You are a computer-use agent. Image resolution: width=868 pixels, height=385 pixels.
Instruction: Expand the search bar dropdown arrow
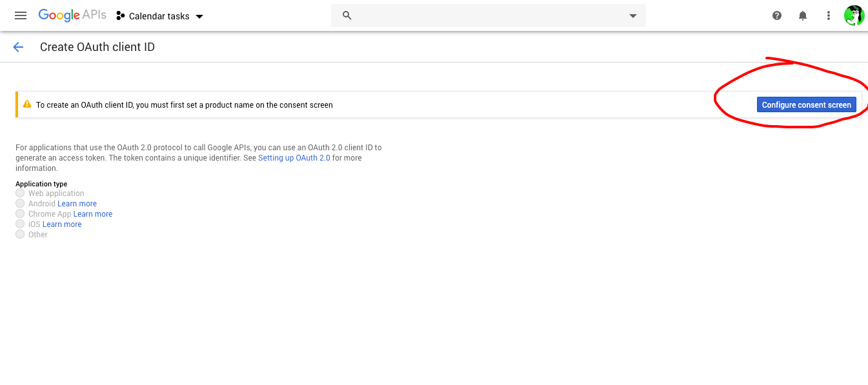coord(633,16)
